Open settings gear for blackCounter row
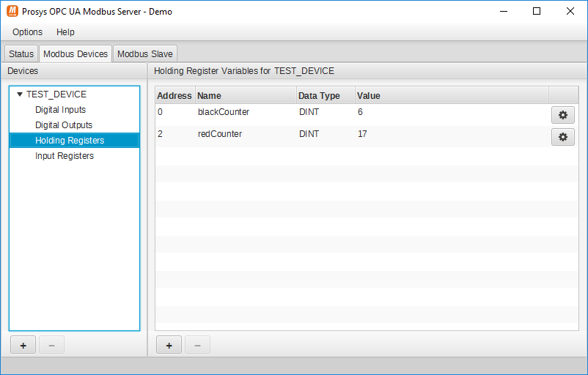This screenshot has width=588, height=375. (562, 115)
